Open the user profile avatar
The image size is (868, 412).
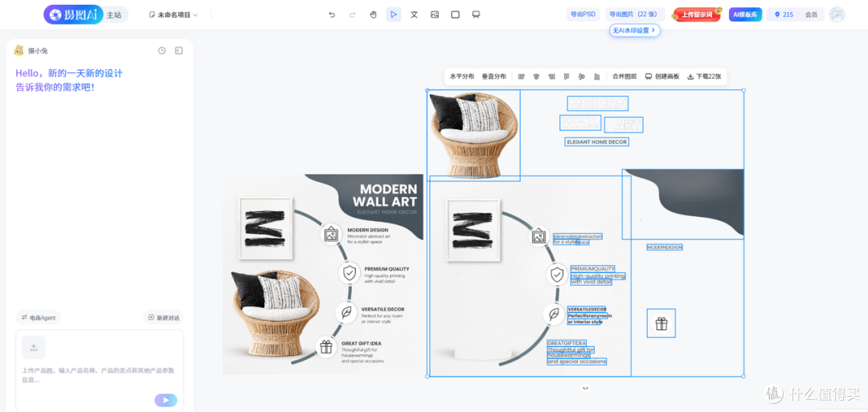(837, 14)
